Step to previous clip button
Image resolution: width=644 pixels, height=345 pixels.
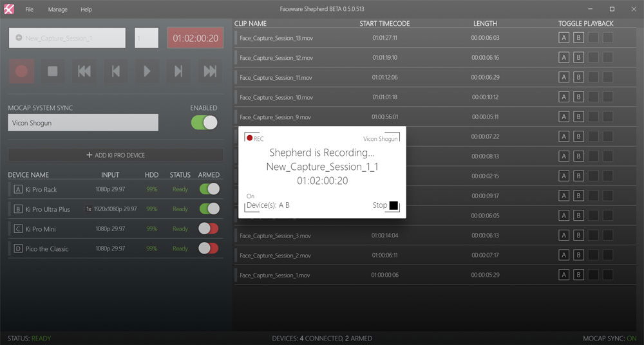point(115,71)
